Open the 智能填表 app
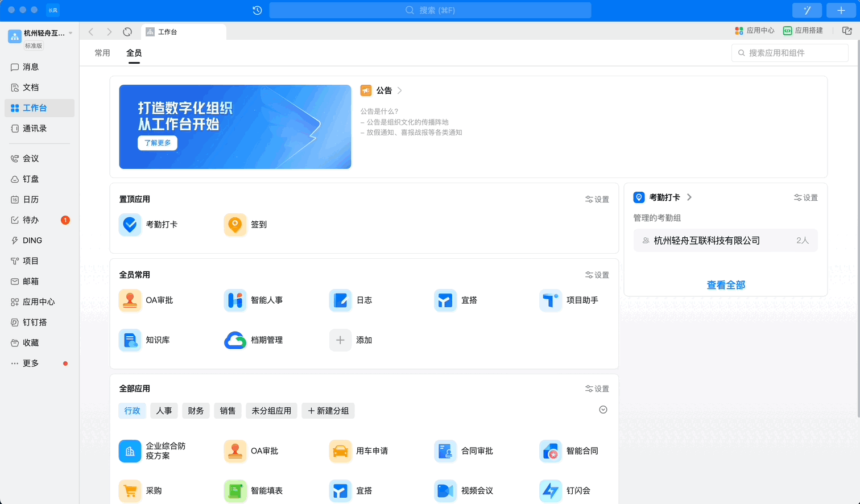 coord(235,491)
